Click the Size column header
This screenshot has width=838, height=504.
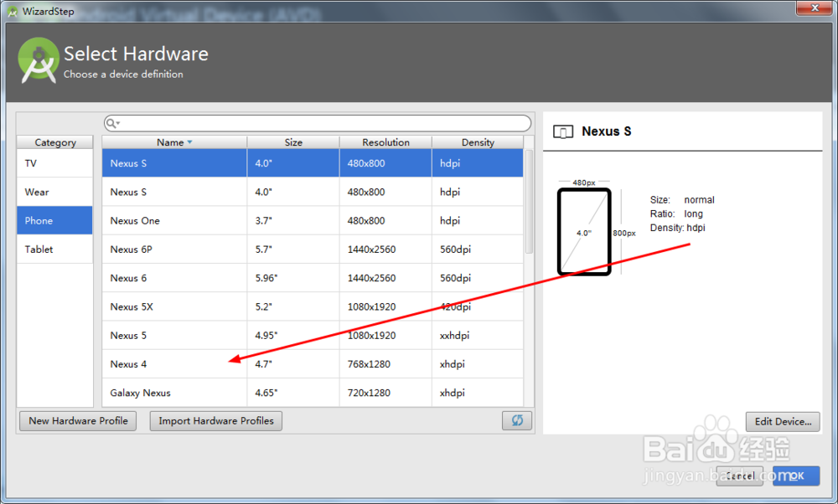(293, 142)
